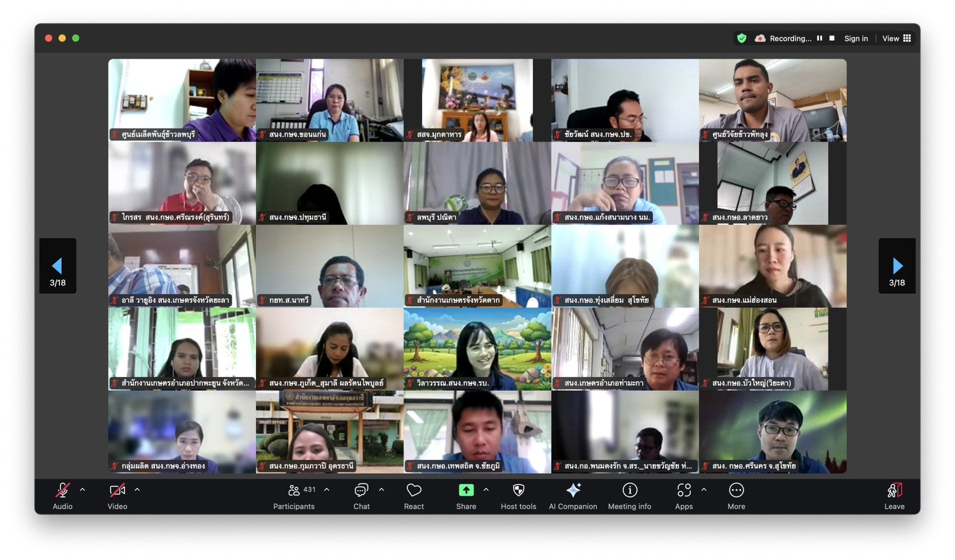Stop the recording
The image size is (955, 560).
tap(832, 38)
